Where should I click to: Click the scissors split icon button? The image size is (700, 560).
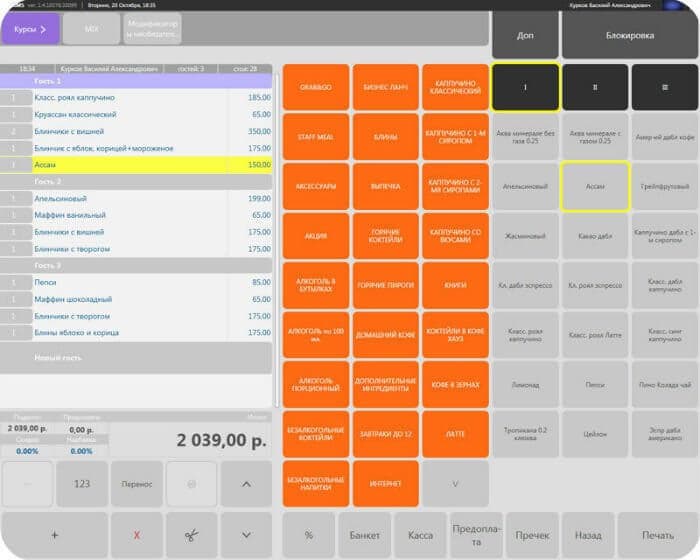point(192,535)
